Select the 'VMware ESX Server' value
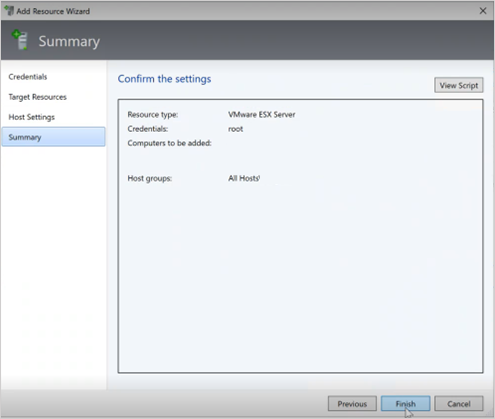Screen dimensions: 495x419 click(x=262, y=114)
